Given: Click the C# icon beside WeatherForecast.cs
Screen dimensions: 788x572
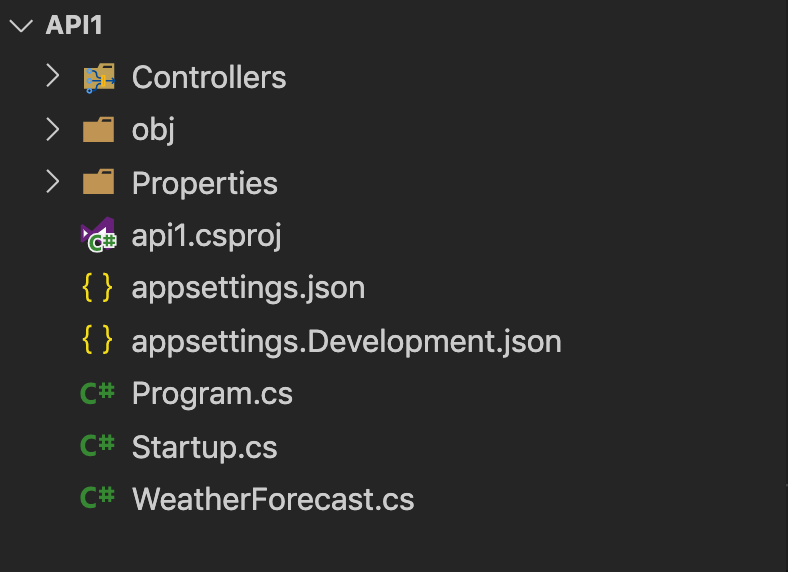Looking at the screenshot, I should click(x=98, y=498).
